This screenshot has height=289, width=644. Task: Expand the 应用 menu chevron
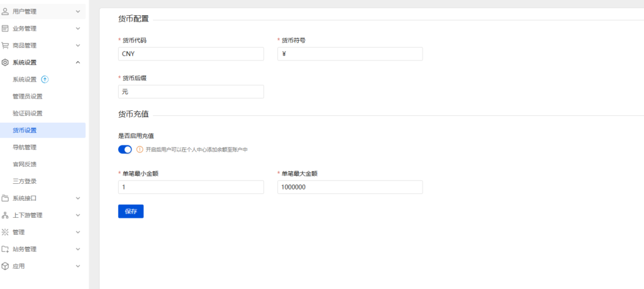click(x=78, y=266)
